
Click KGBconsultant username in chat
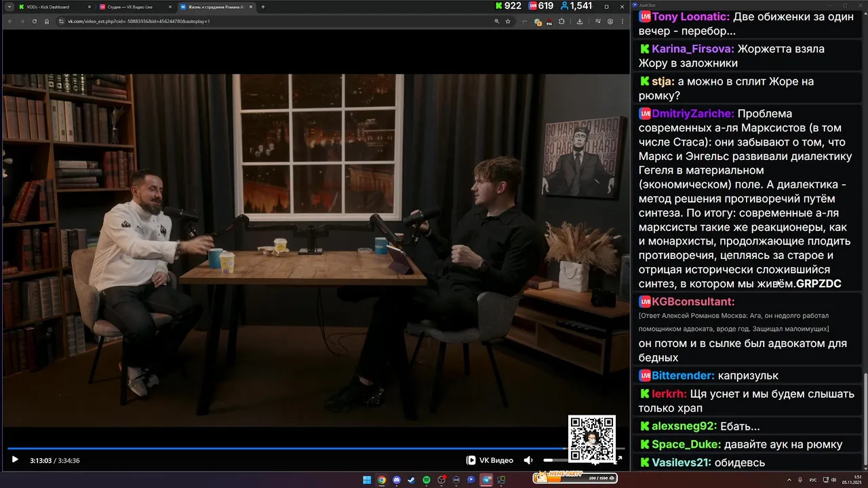(x=692, y=302)
